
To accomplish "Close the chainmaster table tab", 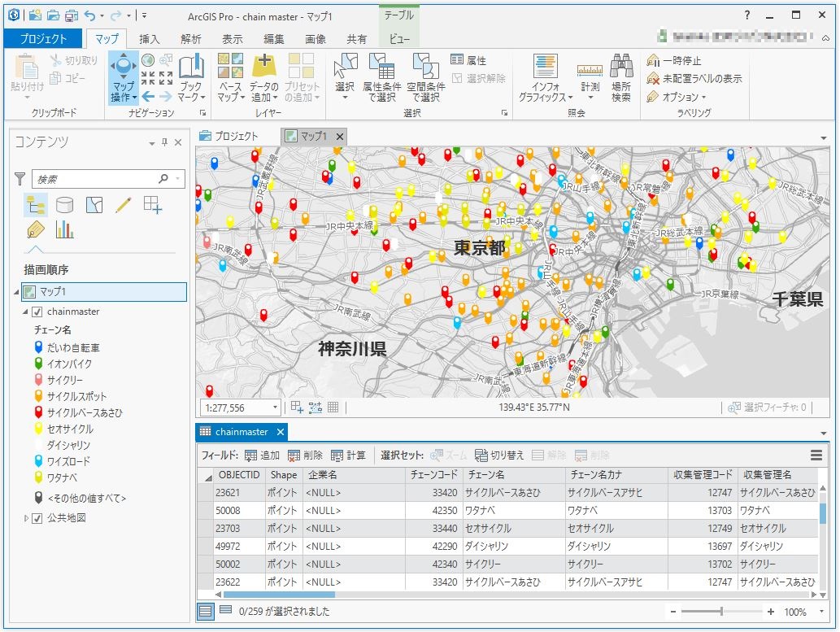I will [281, 432].
